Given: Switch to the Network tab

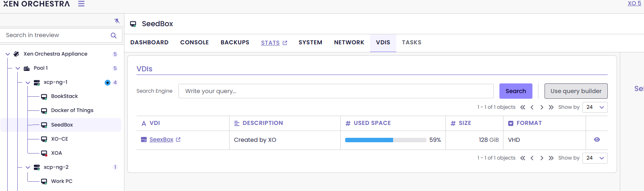Looking at the screenshot, I should (349, 42).
